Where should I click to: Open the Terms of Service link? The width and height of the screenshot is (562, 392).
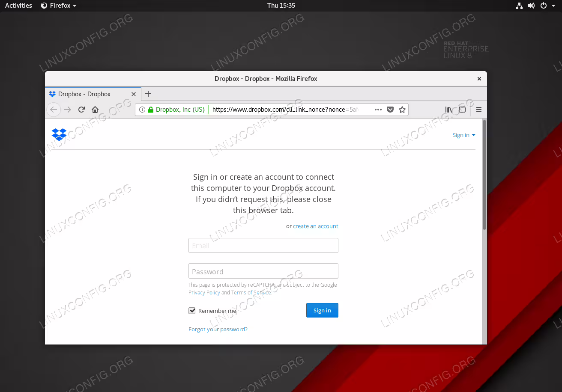point(251,292)
